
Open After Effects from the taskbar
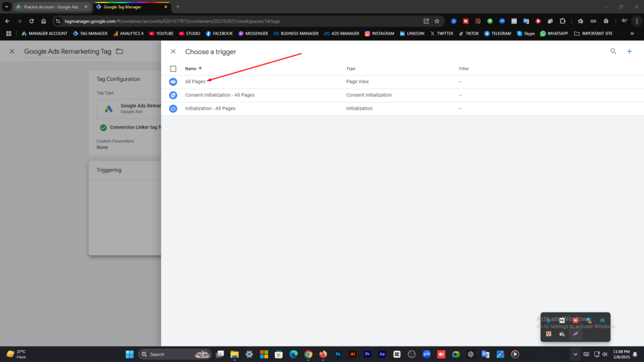pos(382,354)
